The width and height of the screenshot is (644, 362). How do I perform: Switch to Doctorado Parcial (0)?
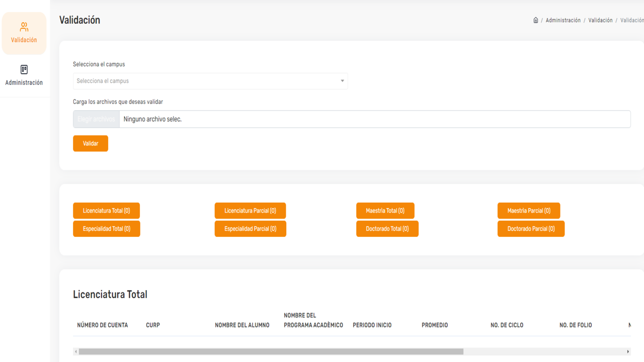point(531,229)
